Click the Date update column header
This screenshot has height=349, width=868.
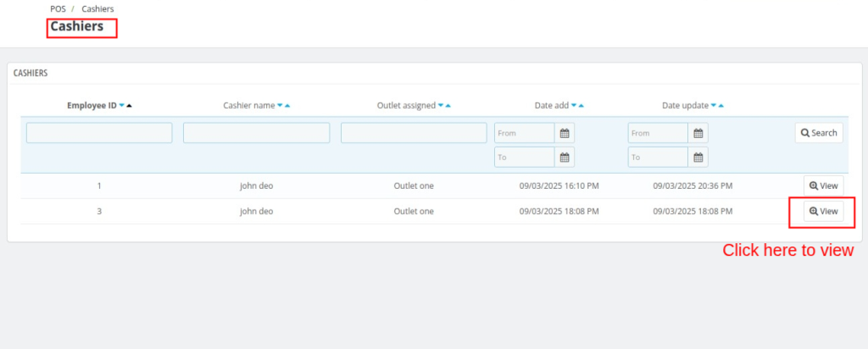pos(685,106)
